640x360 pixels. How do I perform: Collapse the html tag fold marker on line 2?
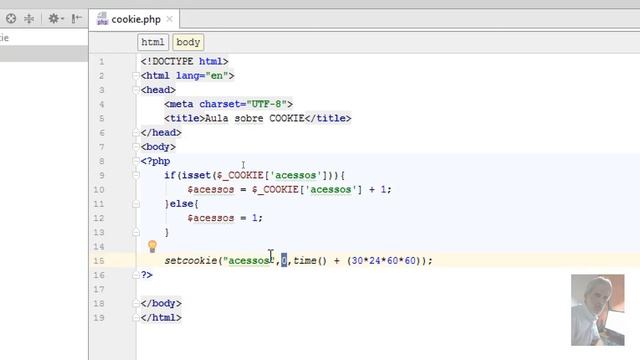pyautogui.click(x=136, y=76)
